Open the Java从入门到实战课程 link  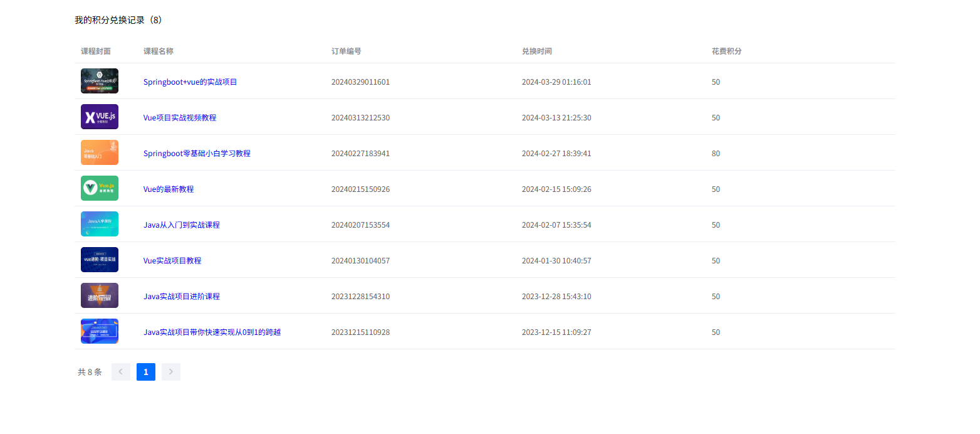[x=182, y=225]
